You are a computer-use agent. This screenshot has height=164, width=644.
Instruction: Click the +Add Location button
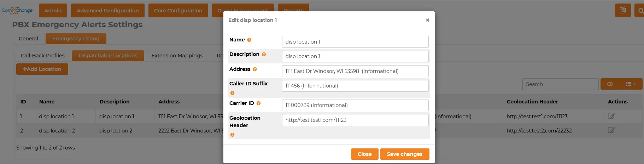(42, 69)
